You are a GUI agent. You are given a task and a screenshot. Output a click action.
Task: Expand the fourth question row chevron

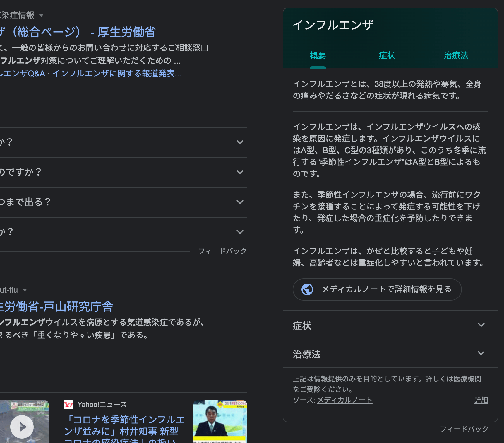pyautogui.click(x=240, y=232)
